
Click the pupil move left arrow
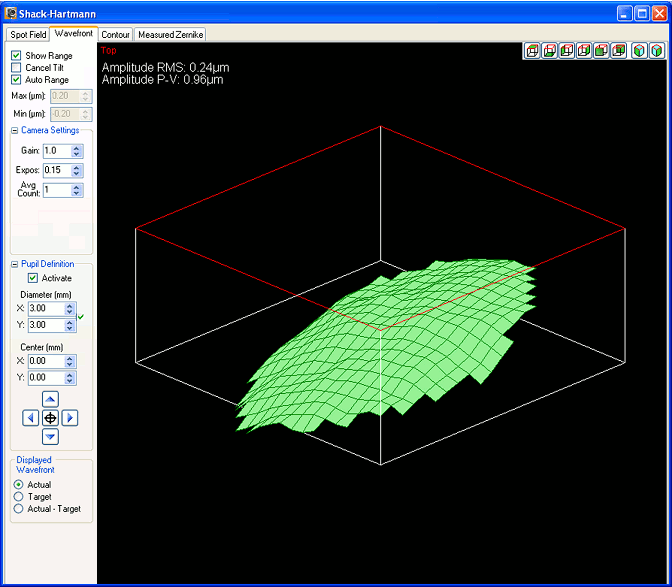coord(30,418)
